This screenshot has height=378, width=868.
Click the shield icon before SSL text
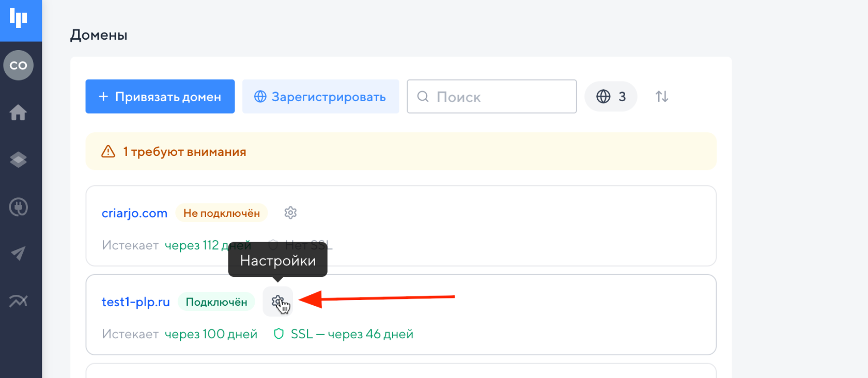(279, 334)
